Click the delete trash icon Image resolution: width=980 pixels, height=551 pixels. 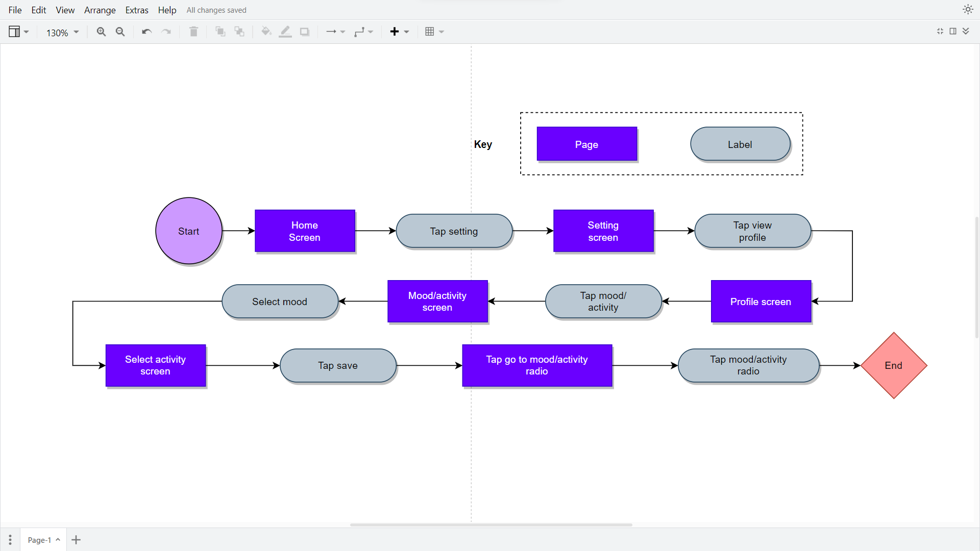193,32
